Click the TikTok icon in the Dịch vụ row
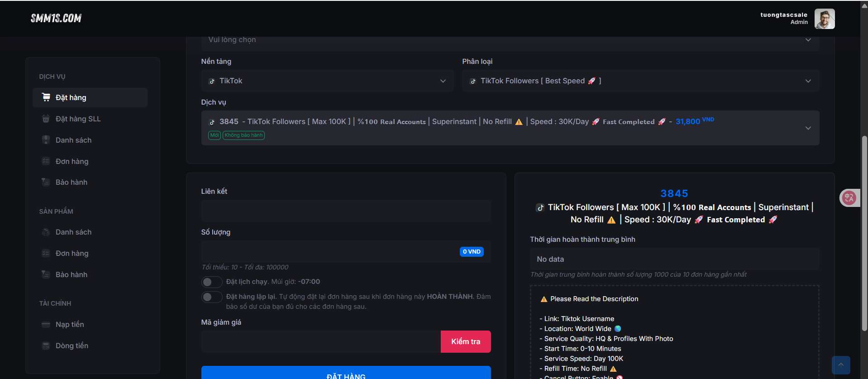 tap(212, 122)
